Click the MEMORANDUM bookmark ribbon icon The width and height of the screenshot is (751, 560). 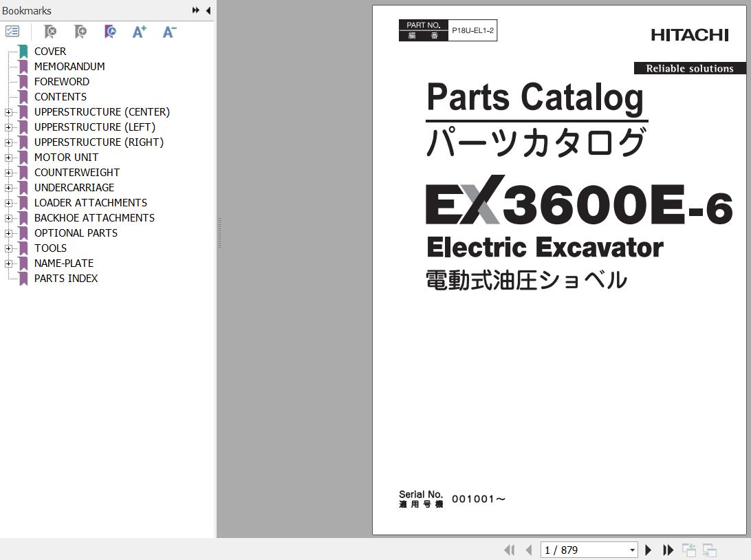23,67
